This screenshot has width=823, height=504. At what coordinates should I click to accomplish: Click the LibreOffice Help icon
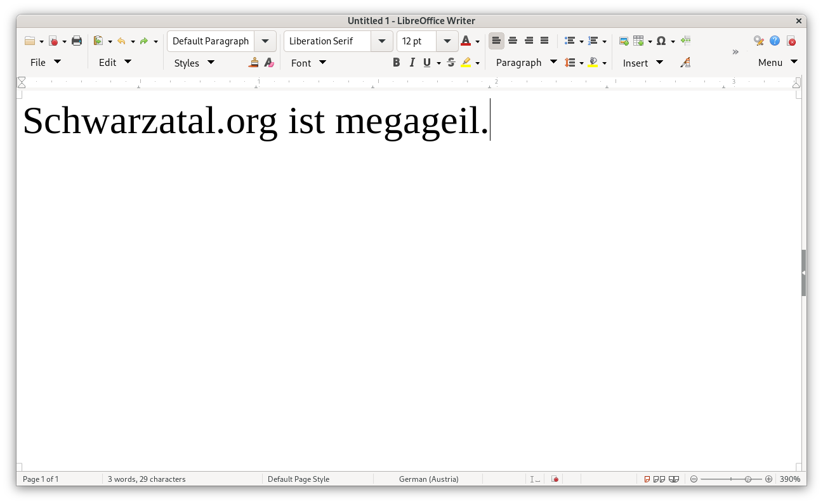tap(775, 41)
